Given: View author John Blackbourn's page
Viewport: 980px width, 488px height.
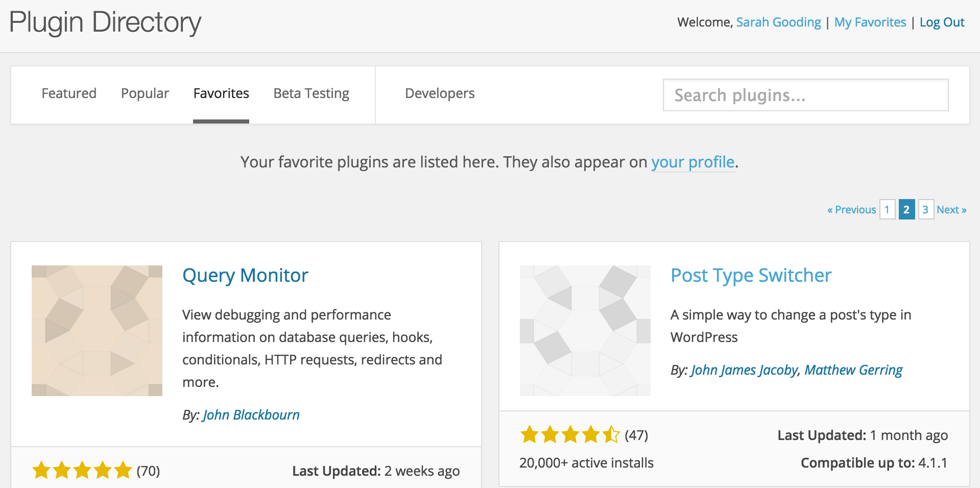Looking at the screenshot, I should [251, 415].
